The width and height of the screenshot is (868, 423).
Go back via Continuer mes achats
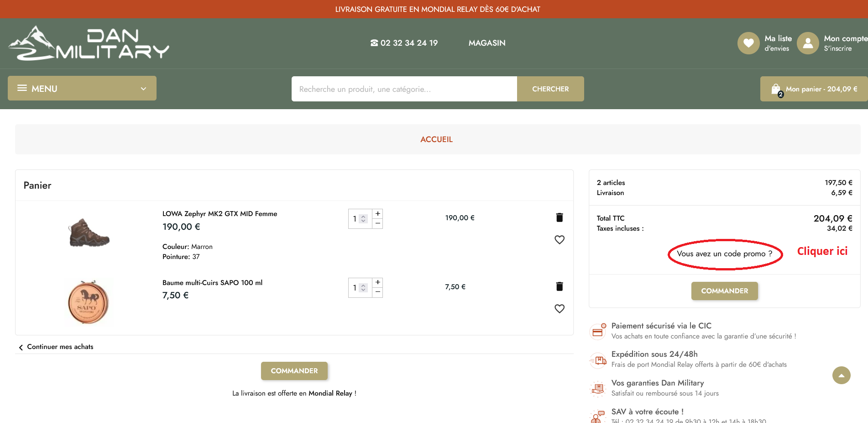pos(60,347)
